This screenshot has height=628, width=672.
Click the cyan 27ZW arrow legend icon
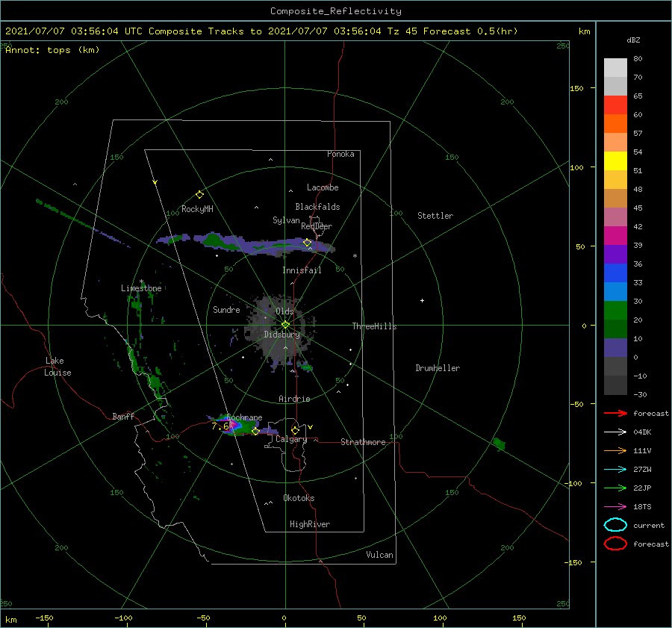click(x=615, y=470)
